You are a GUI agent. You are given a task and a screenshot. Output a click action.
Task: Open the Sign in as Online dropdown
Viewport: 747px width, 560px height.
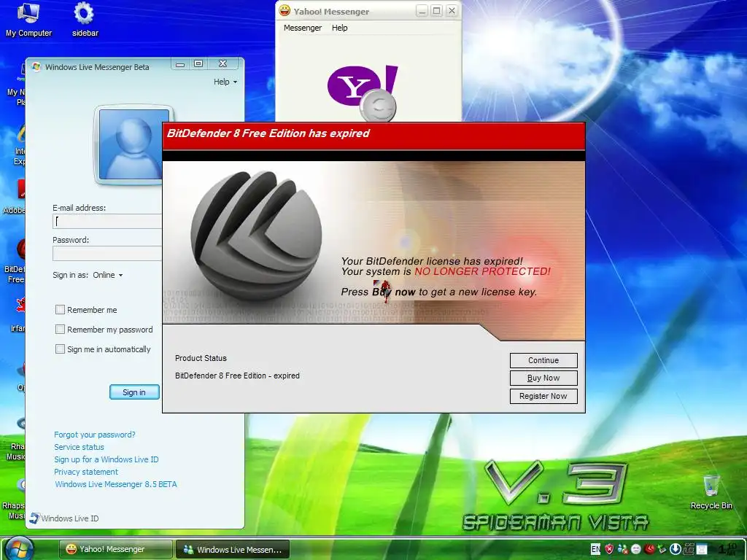click(108, 275)
